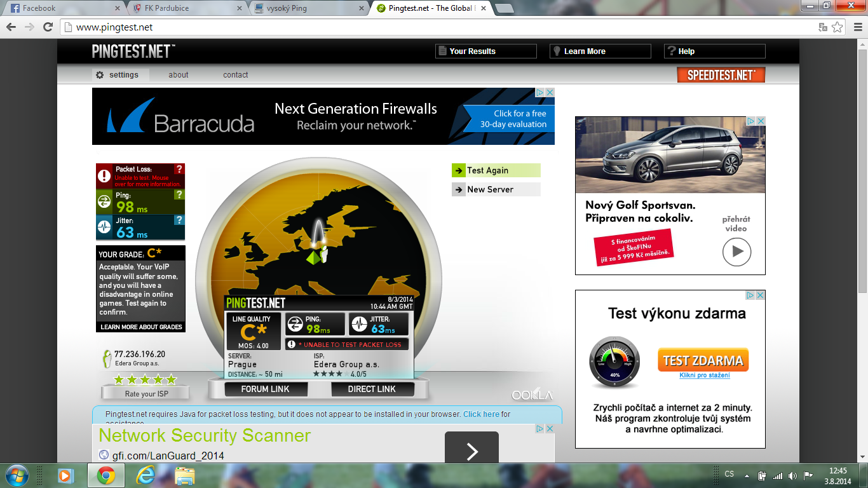Open Learn More About Grades

(x=141, y=327)
